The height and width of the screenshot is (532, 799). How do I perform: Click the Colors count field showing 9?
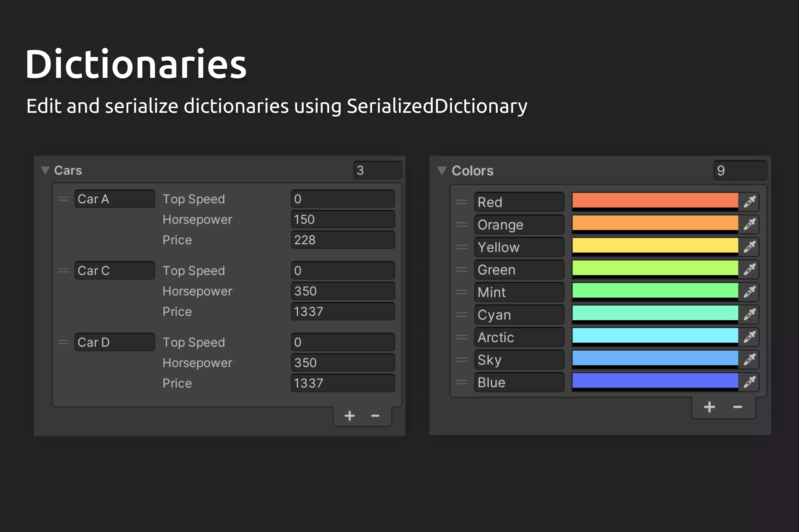740,170
